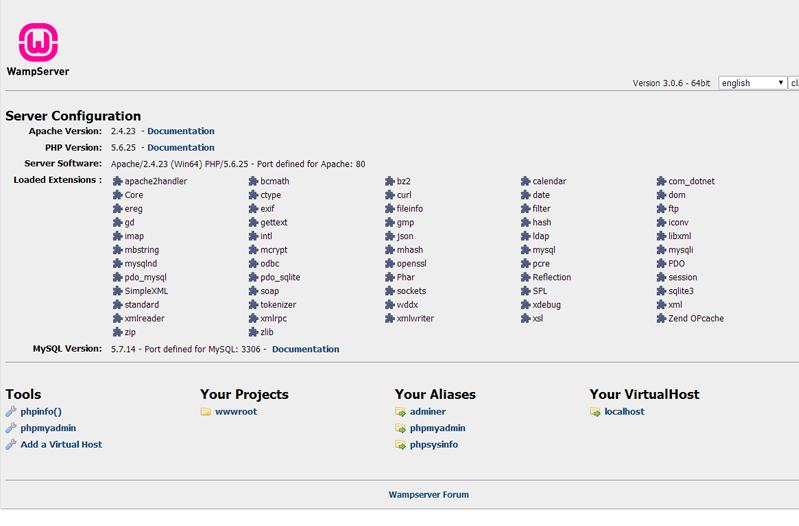The width and height of the screenshot is (799, 526).
Task: Click puzzle icon beside apache2handler
Action: tap(117, 181)
